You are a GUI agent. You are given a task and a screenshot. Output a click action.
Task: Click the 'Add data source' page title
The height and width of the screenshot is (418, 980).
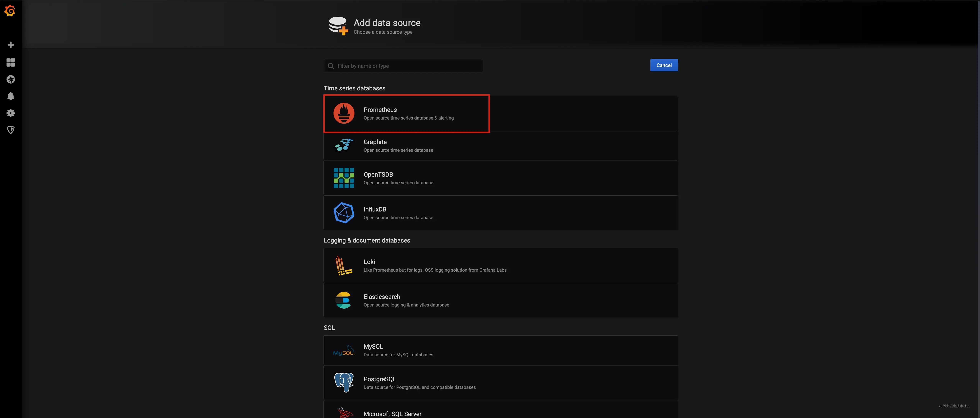[x=387, y=23]
